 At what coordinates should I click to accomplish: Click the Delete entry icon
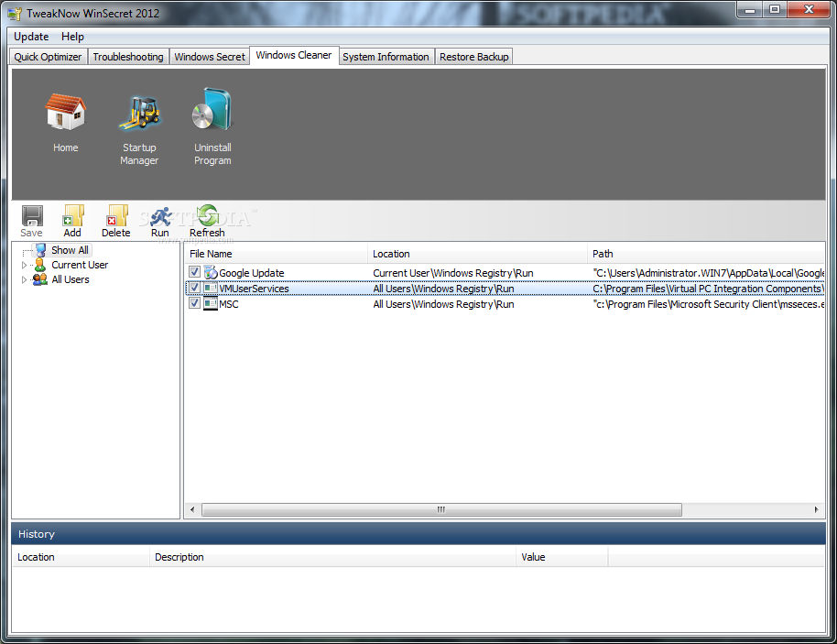point(117,215)
